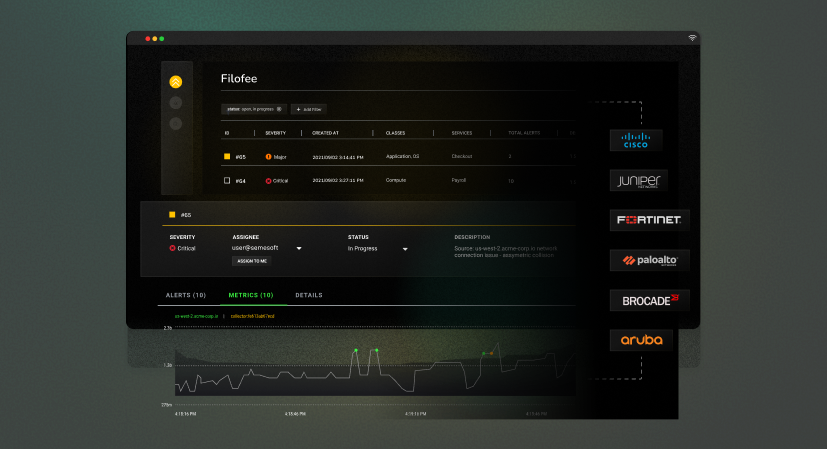Click the 'Compute' class cell

(x=396, y=180)
